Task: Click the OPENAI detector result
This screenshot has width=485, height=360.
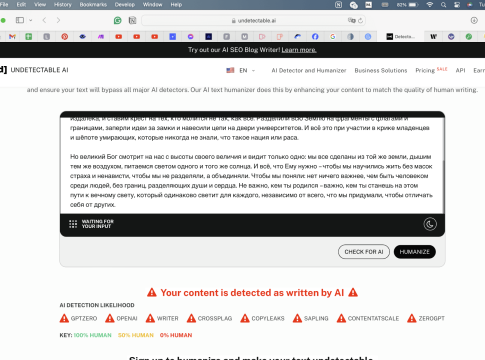Action: [x=121, y=318]
